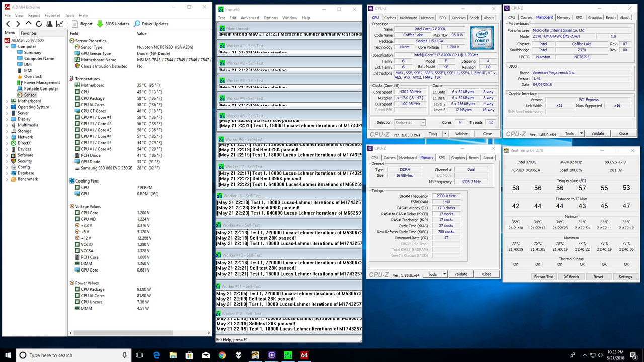Run Sensor Test in Real Temp
The width and height of the screenshot is (644, 362).
[x=543, y=276]
